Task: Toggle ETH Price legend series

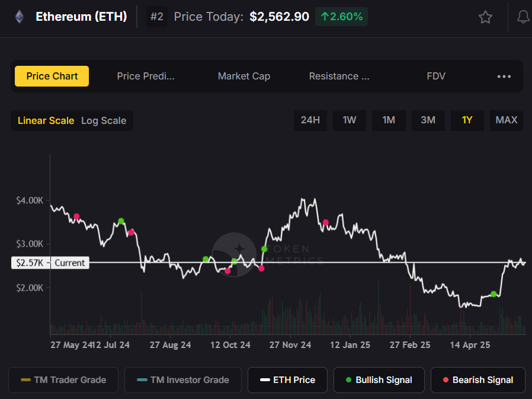Action: click(x=288, y=379)
